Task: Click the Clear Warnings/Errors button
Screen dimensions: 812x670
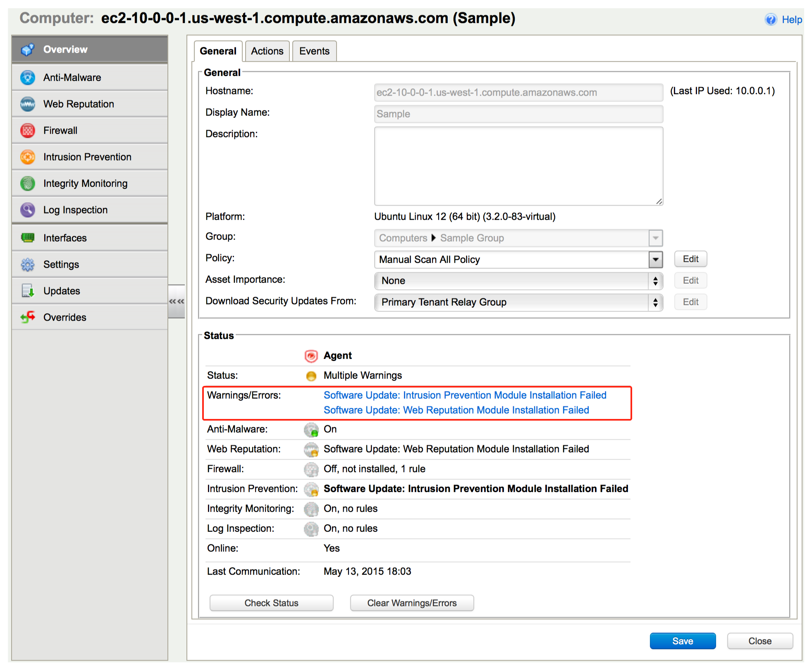Action: [412, 603]
